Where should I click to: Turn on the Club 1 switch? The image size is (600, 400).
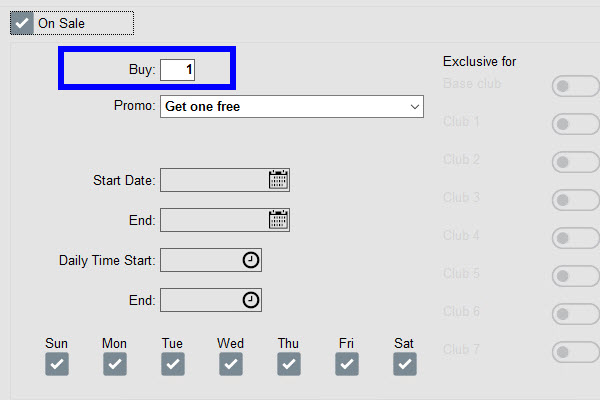tap(574, 124)
